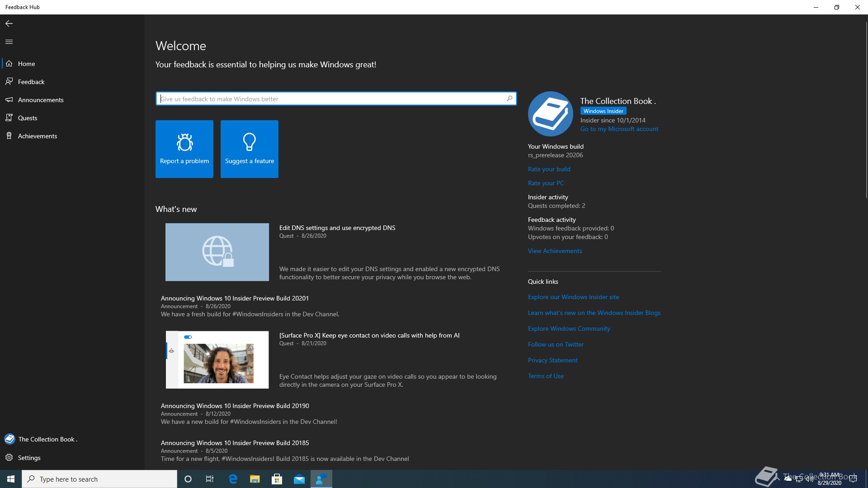Click the Rate your build link
This screenshot has height=488, width=868.
(549, 169)
